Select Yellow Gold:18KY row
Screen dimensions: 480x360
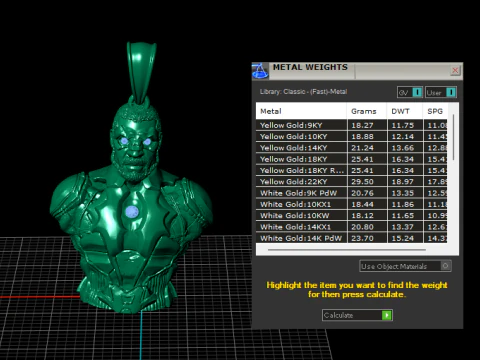(x=352, y=159)
